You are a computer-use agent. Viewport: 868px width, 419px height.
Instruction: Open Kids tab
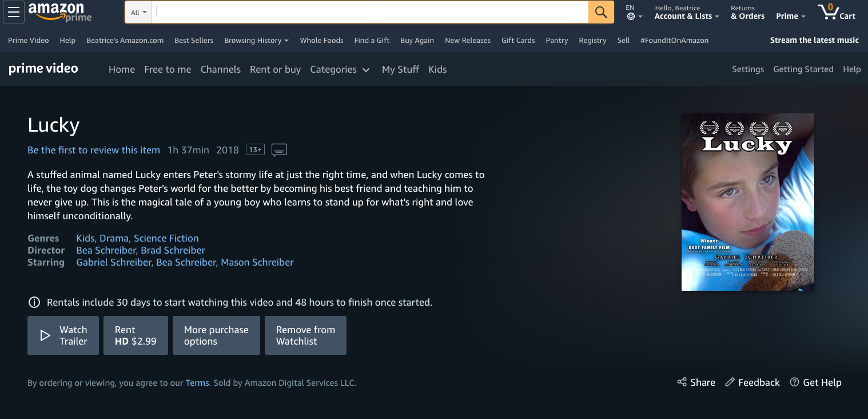click(437, 69)
